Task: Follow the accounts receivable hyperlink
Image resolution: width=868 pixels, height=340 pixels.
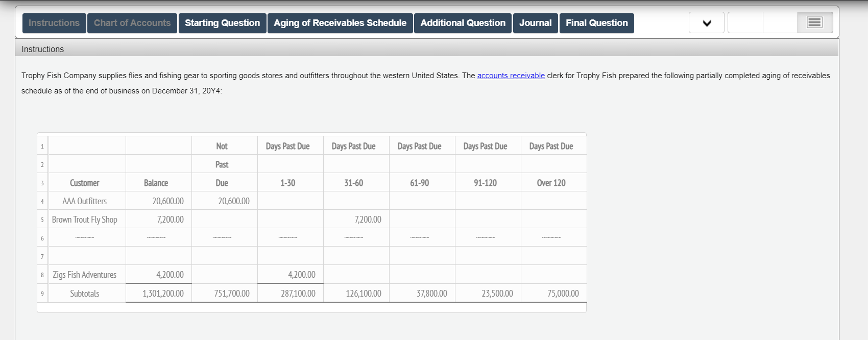Action: pyautogui.click(x=511, y=76)
